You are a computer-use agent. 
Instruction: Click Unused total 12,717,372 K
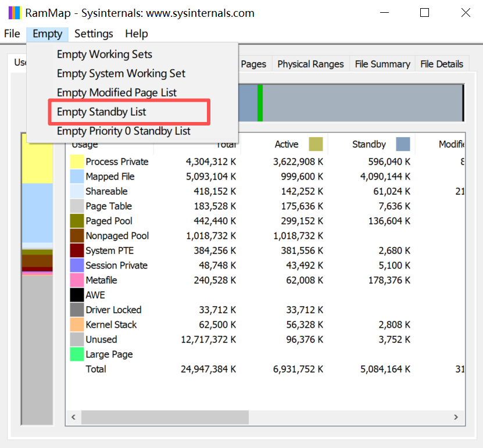tap(209, 339)
